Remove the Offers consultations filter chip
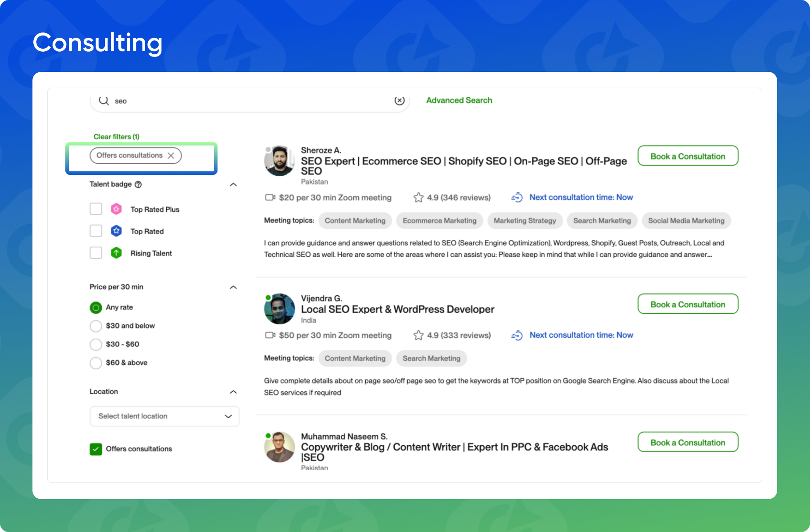Viewport: 810px width, 532px height. tap(172, 155)
